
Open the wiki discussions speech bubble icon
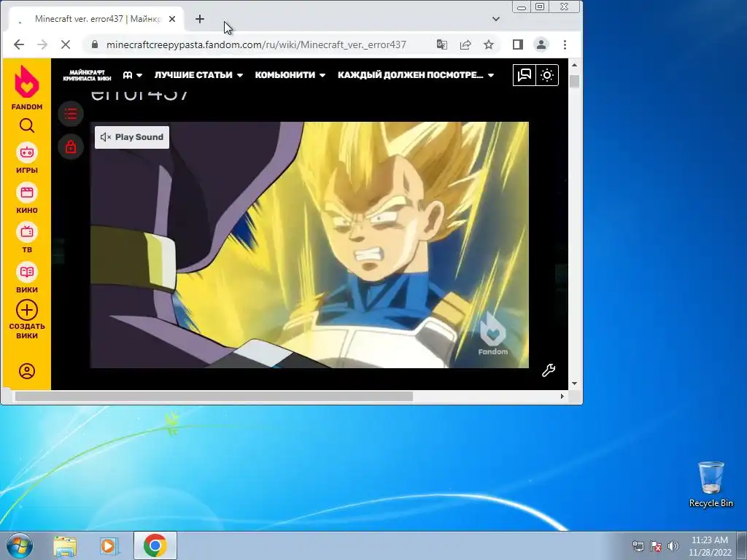coord(525,75)
